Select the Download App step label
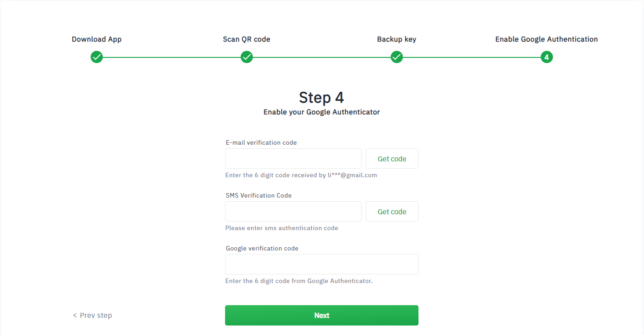644x335 pixels. [x=97, y=39]
